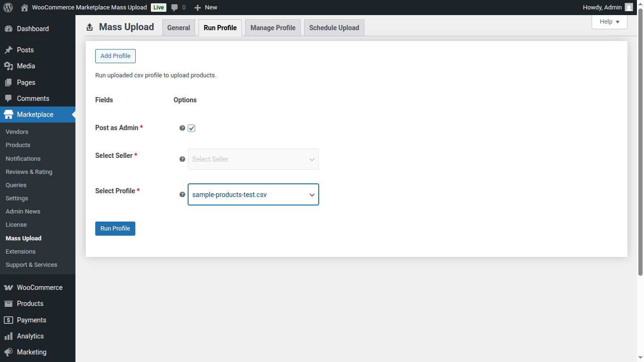644x362 pixels.
Task: Open the Select Seller dropdown
Action: 253,159
